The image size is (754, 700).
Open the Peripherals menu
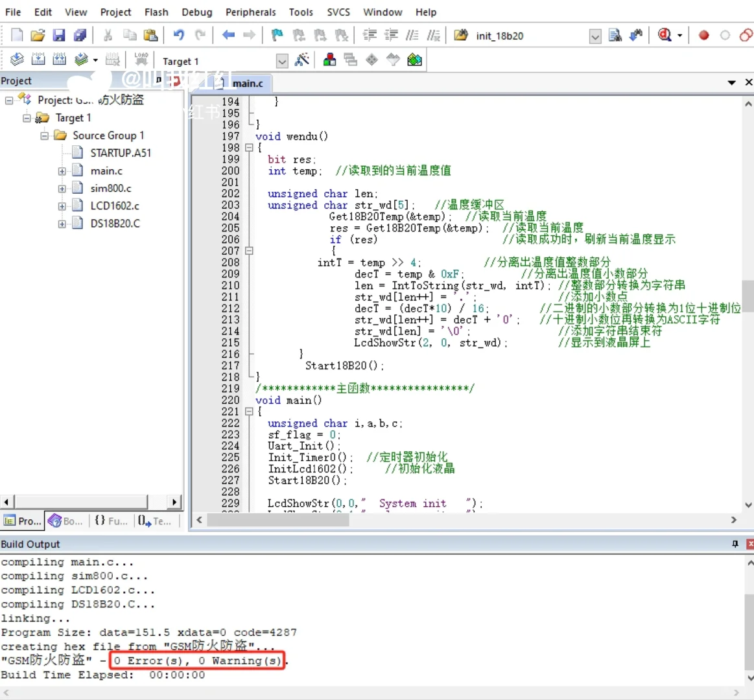[250, 12]
